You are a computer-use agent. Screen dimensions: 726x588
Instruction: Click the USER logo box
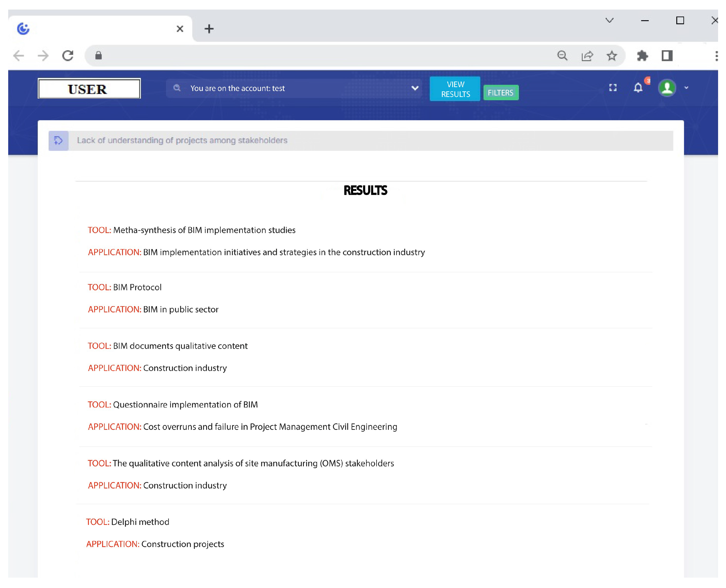(89, 89)
